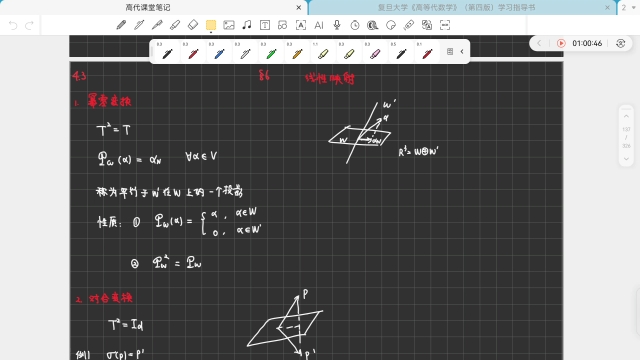Choose the white 0.3 pen preset
The height and width of the screenshot is (360, 640).
(245, 51)
